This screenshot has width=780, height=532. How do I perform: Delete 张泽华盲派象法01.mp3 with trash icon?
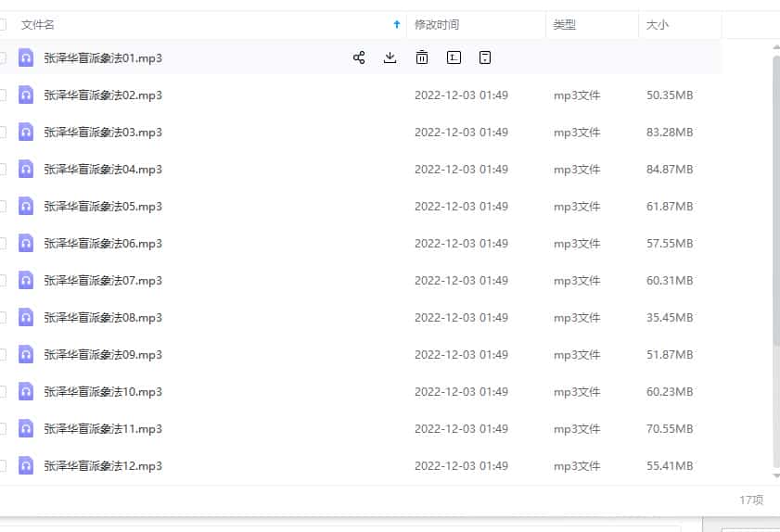point(422,57)
